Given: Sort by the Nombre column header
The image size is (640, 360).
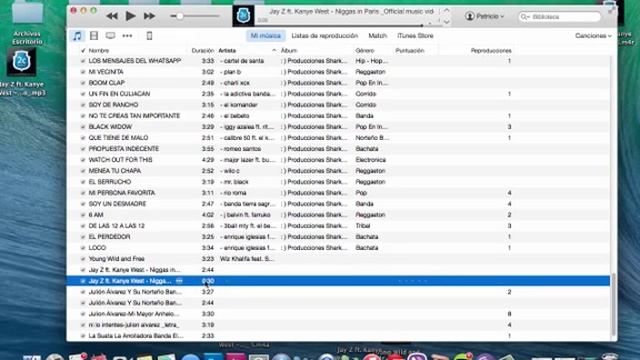Looking at the screenshot, I should pos(99,51).
